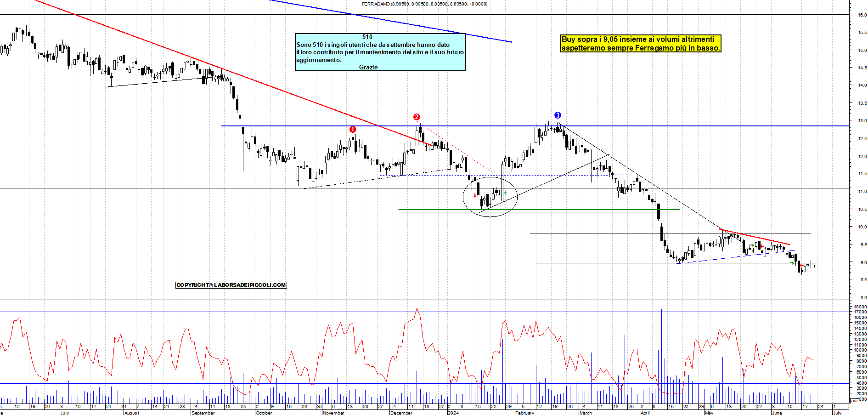
Task: Click the red circle marker numbered 1
Action: [353, 130]
